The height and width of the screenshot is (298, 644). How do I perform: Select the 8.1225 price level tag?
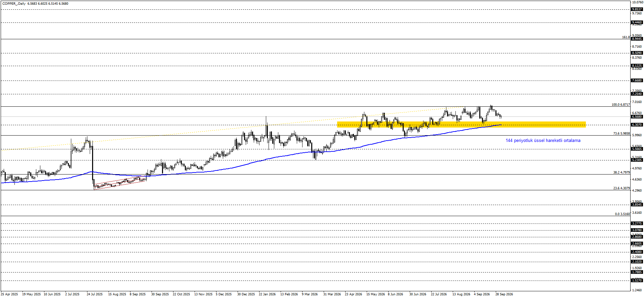point(637,66)
